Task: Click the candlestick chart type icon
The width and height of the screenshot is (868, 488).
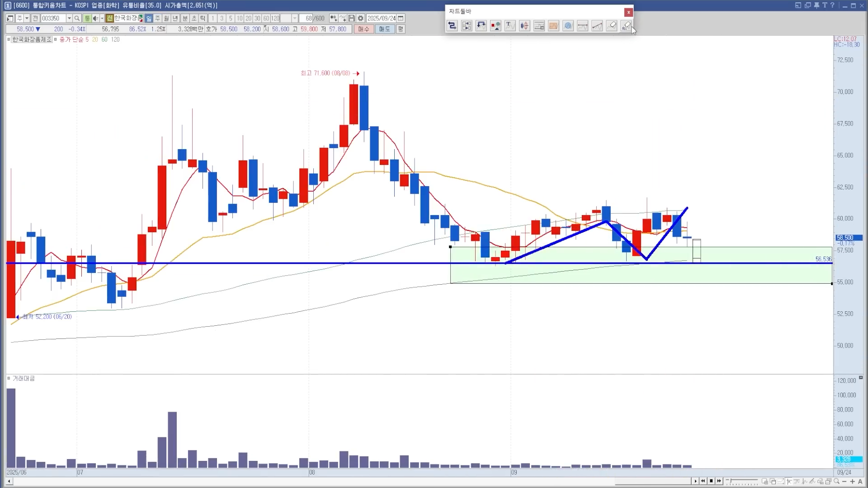Action: click(x=524, y=26)
